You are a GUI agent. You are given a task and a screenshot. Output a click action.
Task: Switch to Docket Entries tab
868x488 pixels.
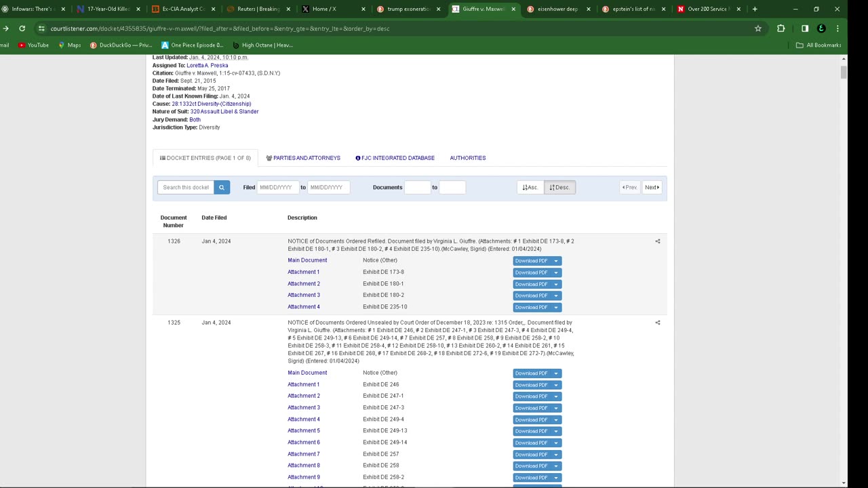(x=205, y=158)
